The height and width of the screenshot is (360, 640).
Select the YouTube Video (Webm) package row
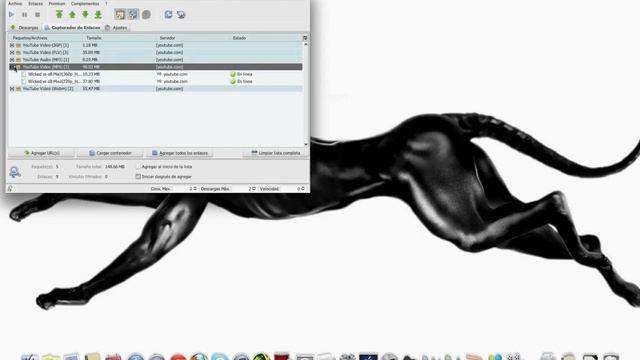coord(156,89)
